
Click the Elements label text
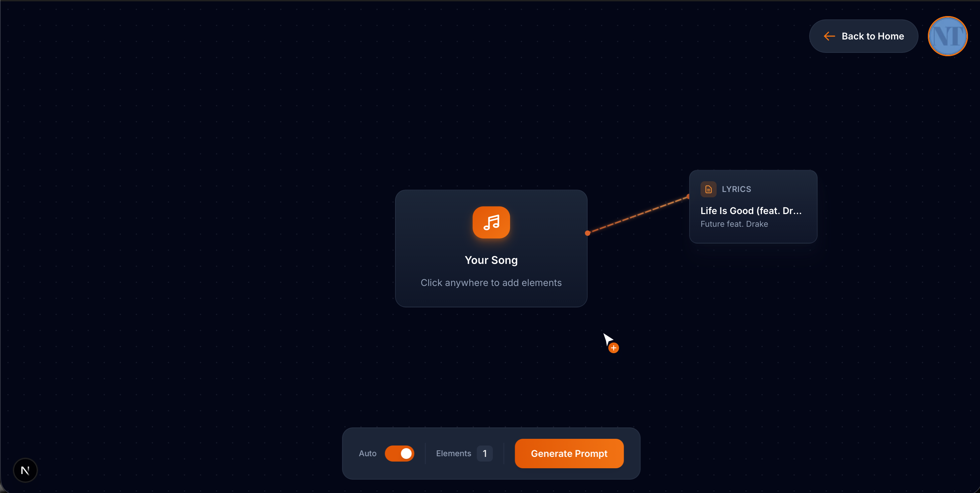453,454
